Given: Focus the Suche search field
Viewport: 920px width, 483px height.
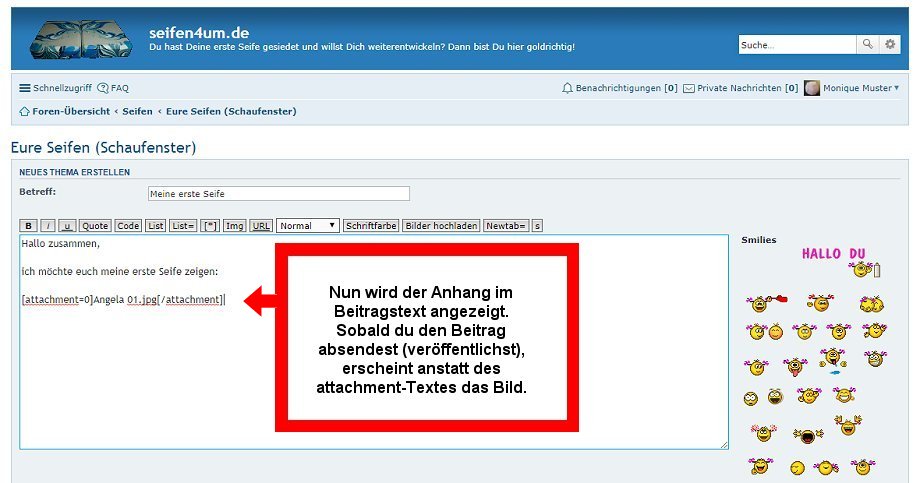Looking at the screenshot, I should [797, 45].
